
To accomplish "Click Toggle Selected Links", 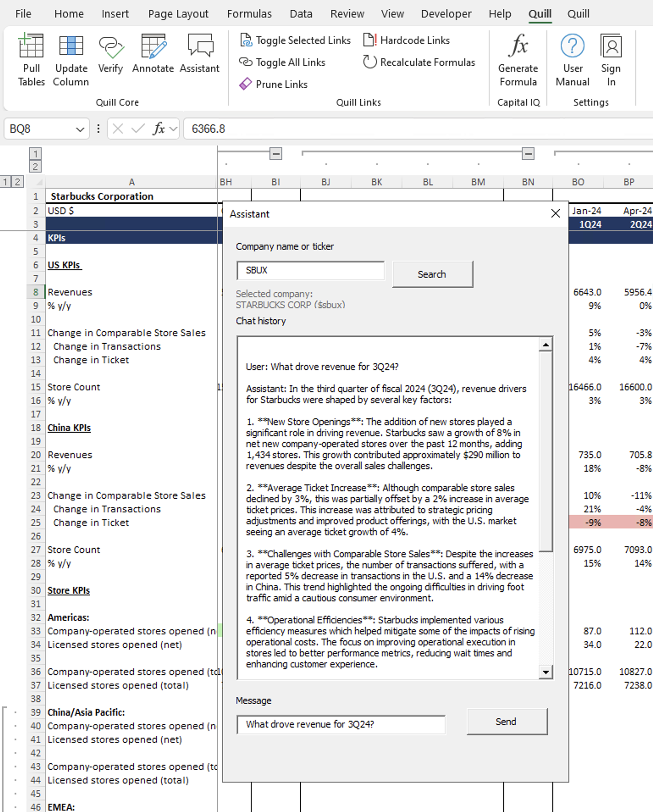I will [x=296, y=40].
